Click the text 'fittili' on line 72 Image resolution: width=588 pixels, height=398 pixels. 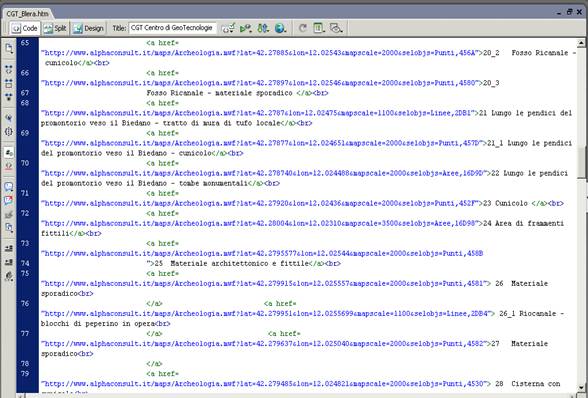pyautogui.click(x=55, y=233)
